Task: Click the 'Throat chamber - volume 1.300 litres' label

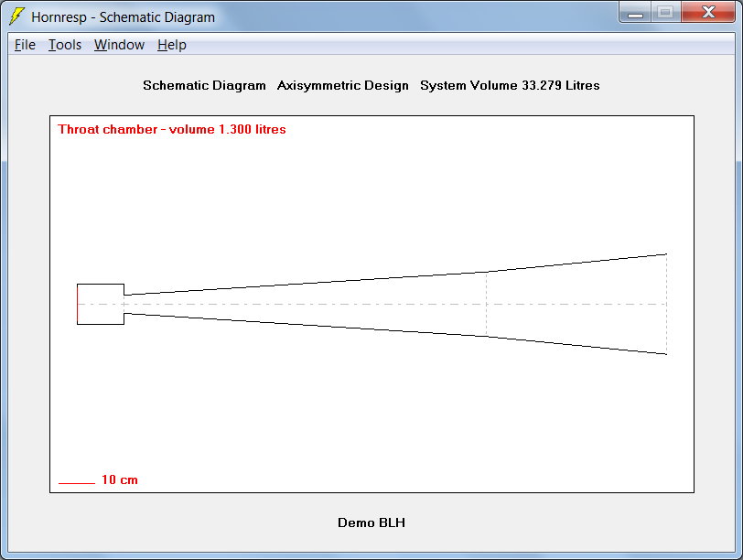Action: pyautogui.click(x=171, y=129)
